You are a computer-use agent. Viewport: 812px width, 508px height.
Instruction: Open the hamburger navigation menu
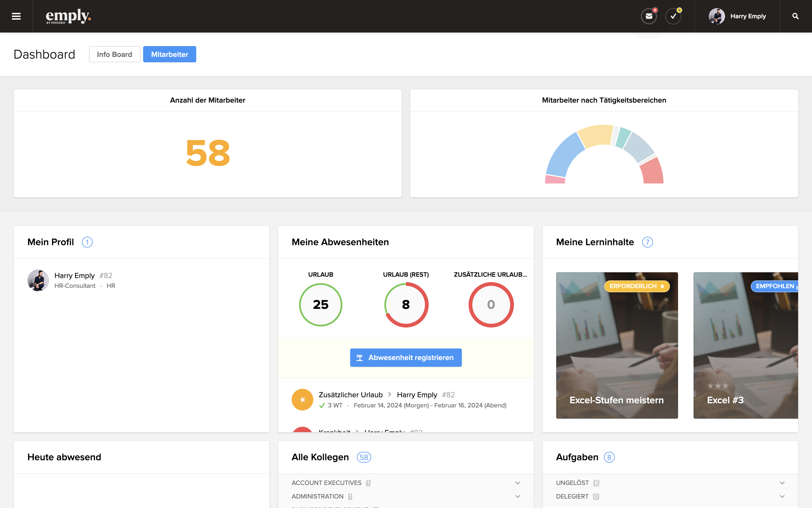pyautogui.click(x=16, y=16)
